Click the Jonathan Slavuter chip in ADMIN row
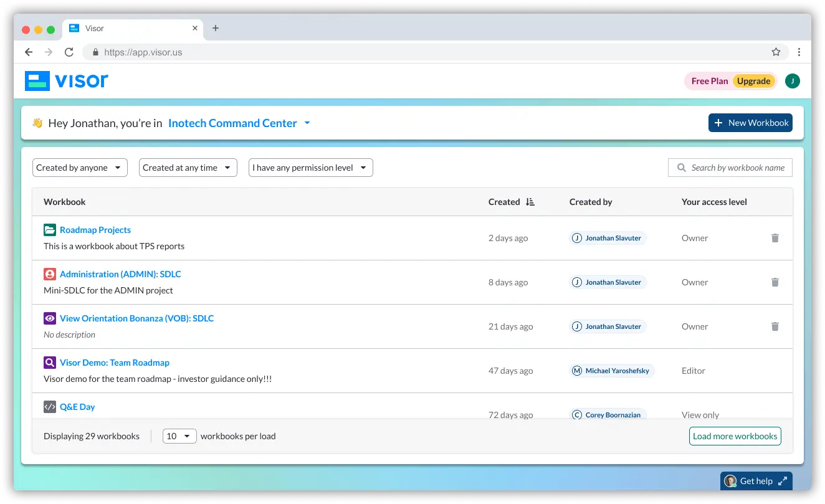Screen dimensions: 825x504 (x=608, y=282)
